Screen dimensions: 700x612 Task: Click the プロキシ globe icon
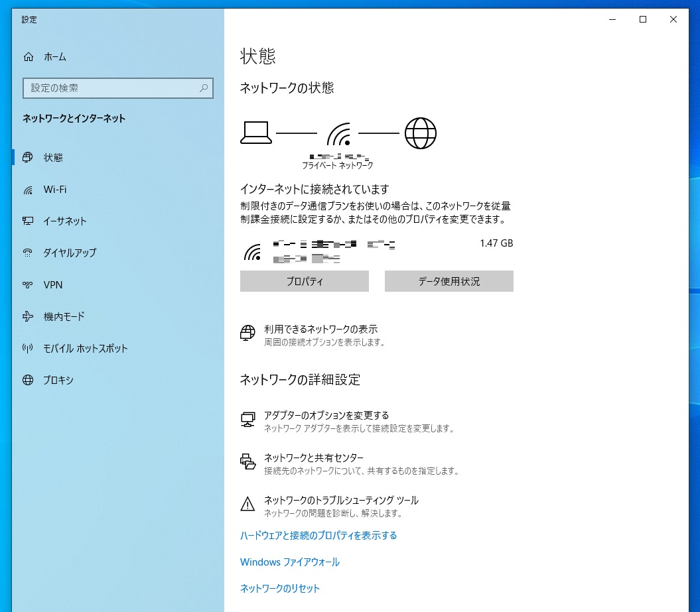pyautogui.click(x=28, y=381)
